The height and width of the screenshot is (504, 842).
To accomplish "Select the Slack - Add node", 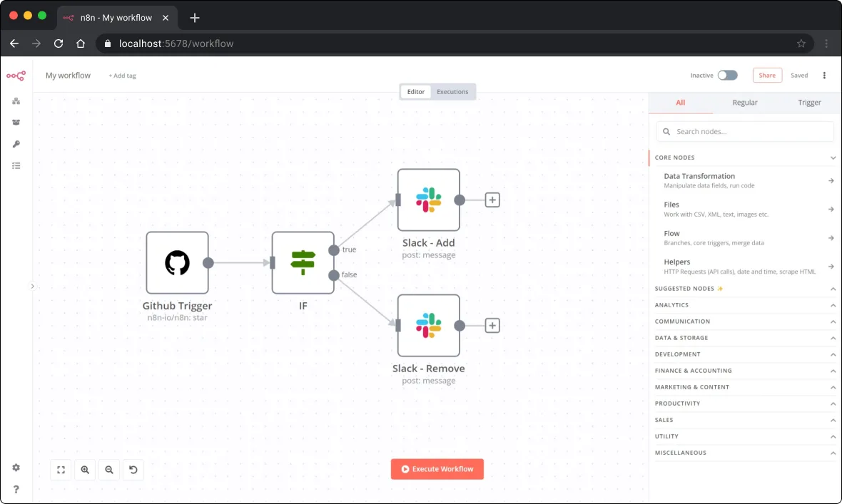I will click(428, 200).
